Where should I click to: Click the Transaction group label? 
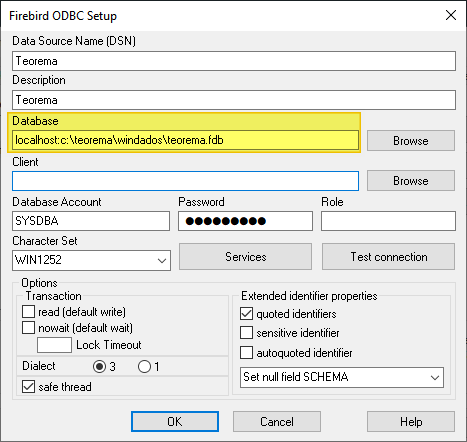[x=54, y=296]
